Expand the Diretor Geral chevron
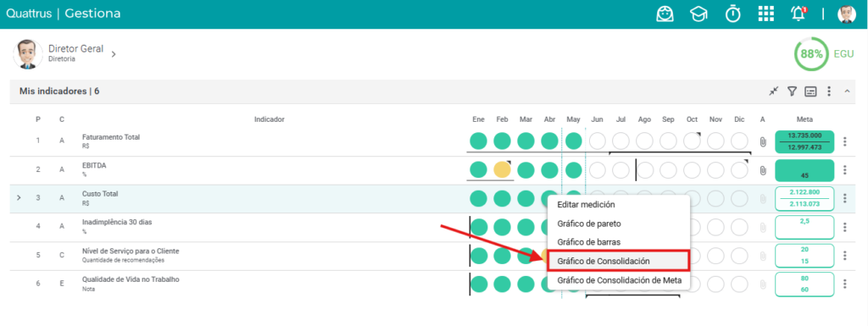 (x=113, y=54)
